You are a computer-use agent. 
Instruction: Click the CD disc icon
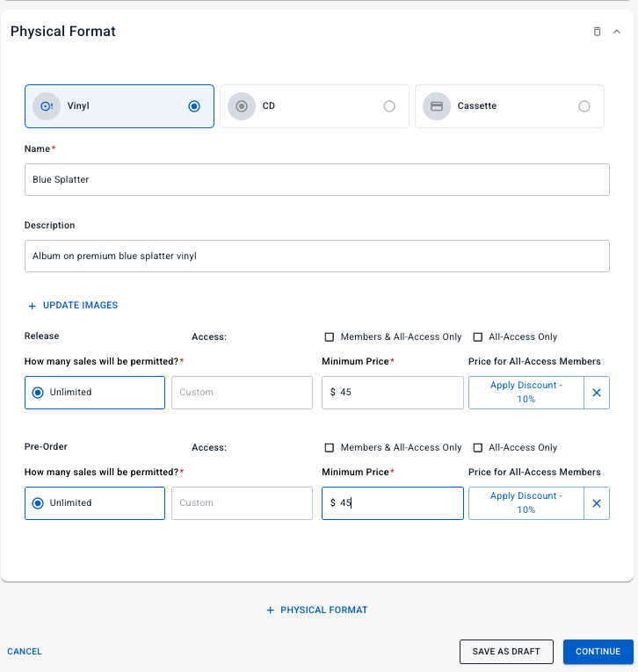tap(242, 106)
